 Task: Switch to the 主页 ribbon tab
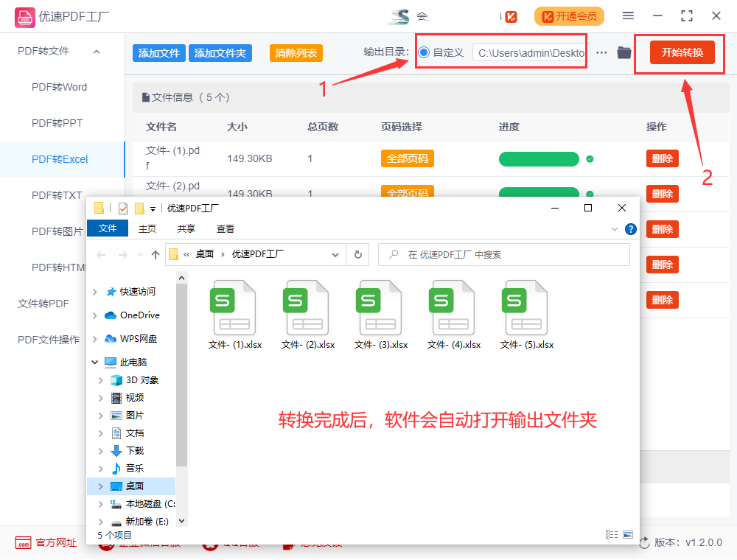[x=147, y=228]
